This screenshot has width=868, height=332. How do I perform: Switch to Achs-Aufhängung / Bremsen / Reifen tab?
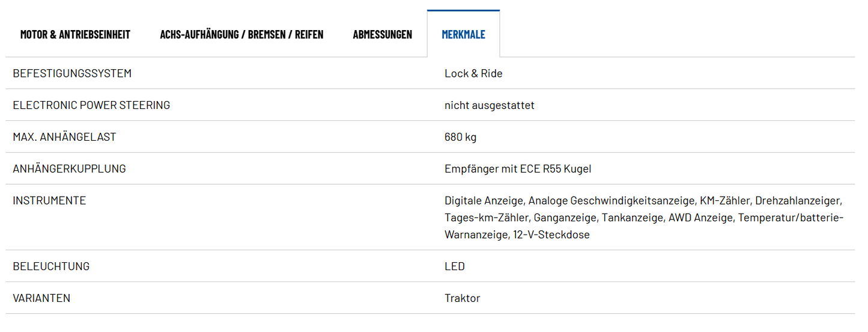241,34
